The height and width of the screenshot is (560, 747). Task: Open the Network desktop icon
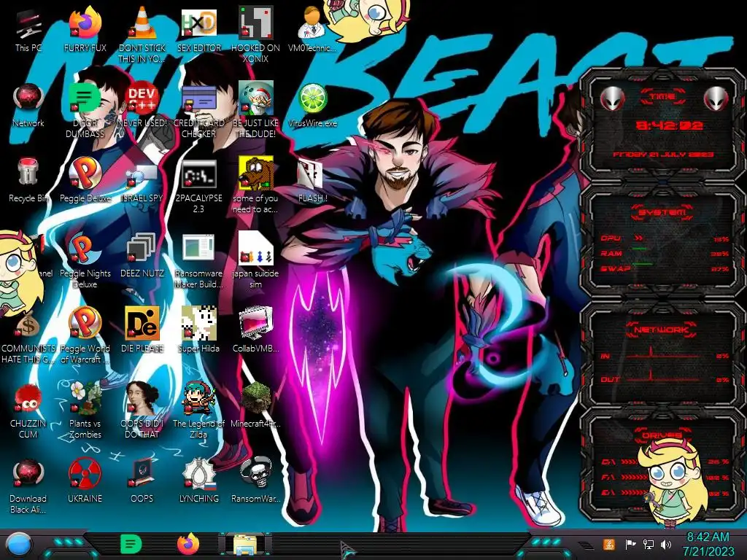pyautogui.click(x=28, y=98)
